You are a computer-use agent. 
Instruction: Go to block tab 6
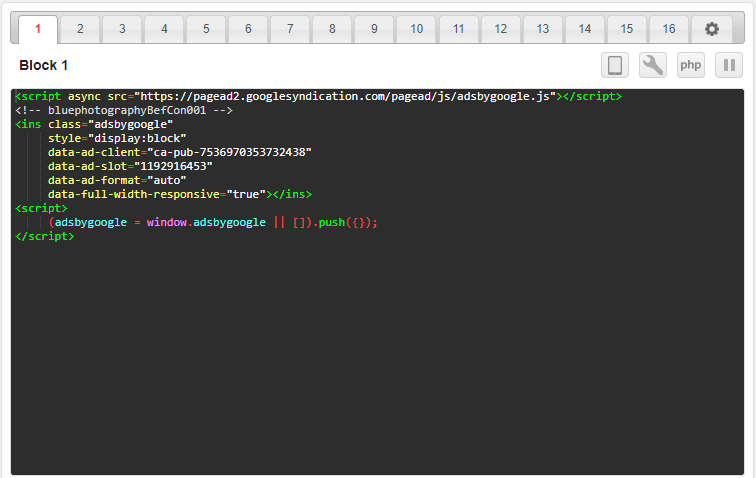248,29
